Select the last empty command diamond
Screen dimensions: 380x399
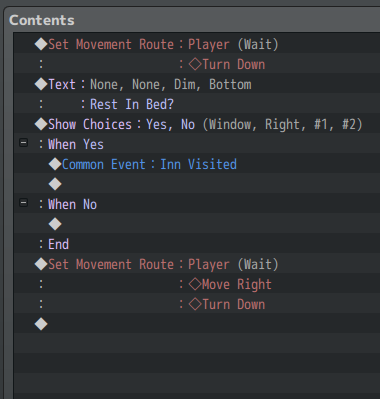[x=41, y=324]
